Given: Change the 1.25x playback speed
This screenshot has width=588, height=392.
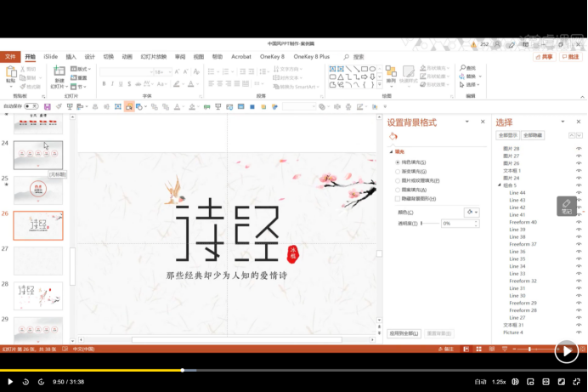Looking at the screenshot, I should point(499,382).
